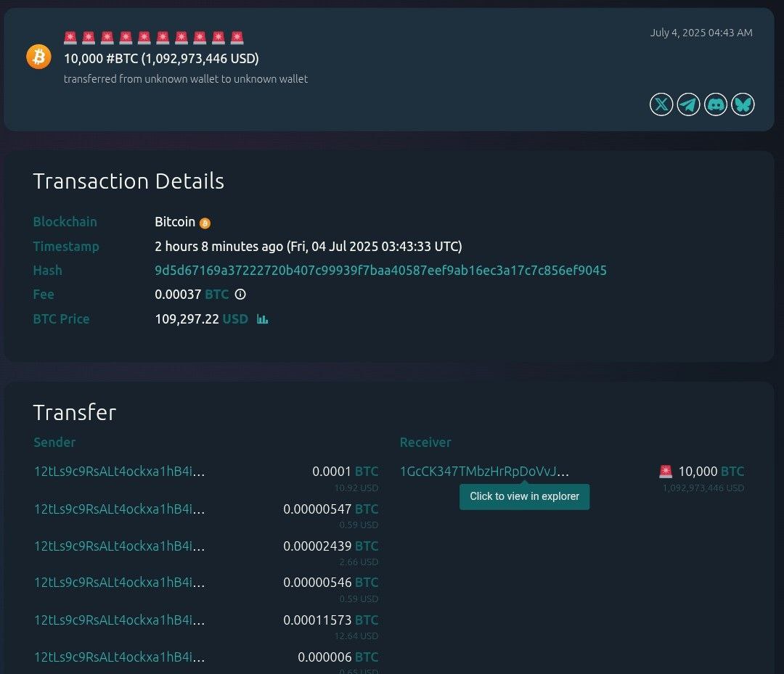
Task: Click the sender amount '0.00000547 BTC'
Action: [330, 509]
